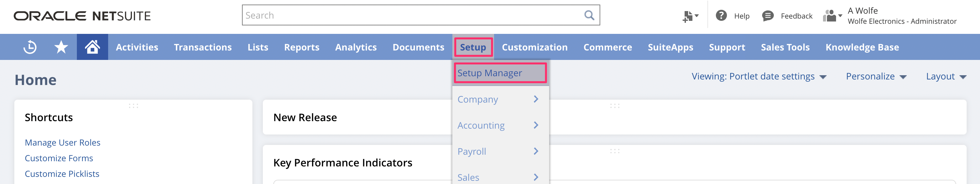Open Customize Forms shortcut link
Image resolution: width=980 pixels, height=184 pixels.
coord(59,158)
